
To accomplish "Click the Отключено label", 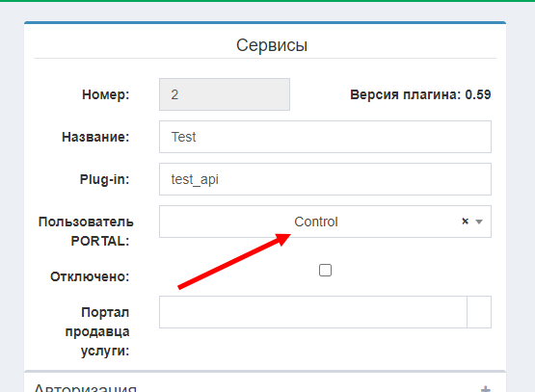I will (90, 276).
